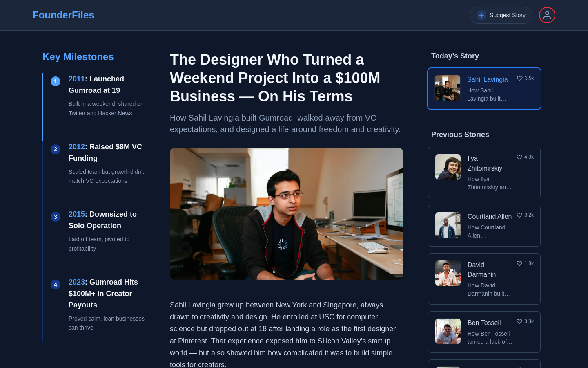The width and height of the screenshot is (588, 368).
Task: Click the 'Laid off team, pivoted' description
Action: 99,244
